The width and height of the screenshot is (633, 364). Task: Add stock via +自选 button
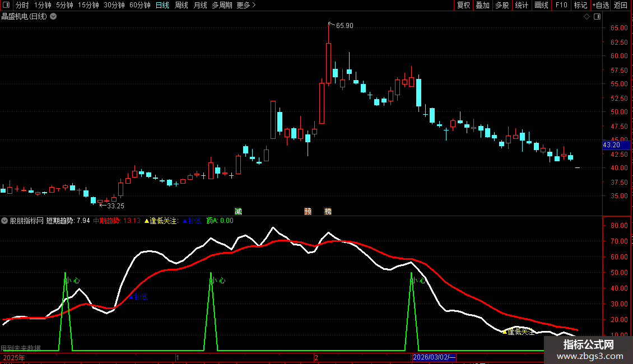600,5
